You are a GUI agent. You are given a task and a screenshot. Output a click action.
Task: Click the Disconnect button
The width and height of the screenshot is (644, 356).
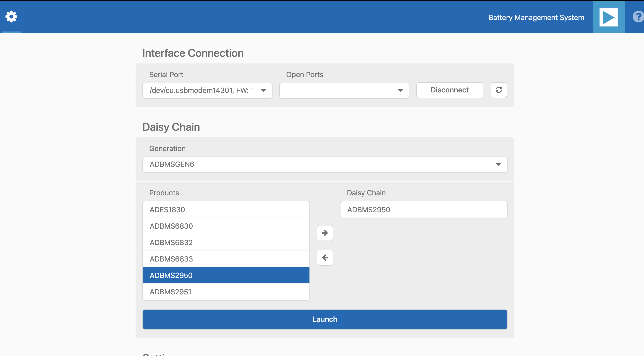click(x=449, y=90)
